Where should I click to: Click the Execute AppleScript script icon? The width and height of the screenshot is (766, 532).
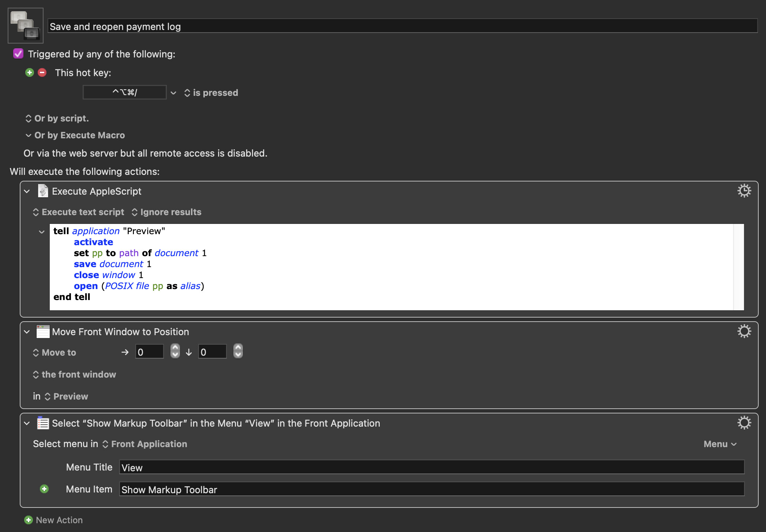pos(43,191)
